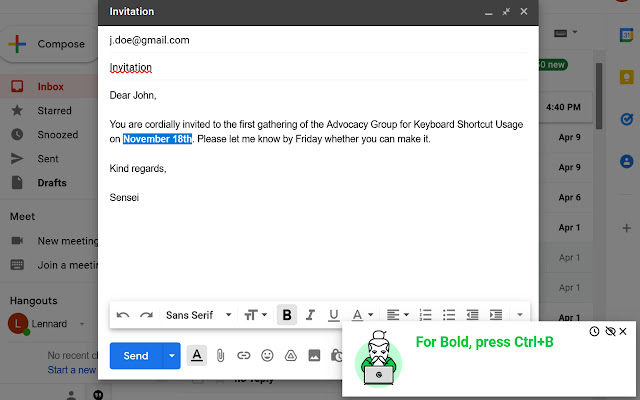Image resolution: width=640 pixels, height=400 pixels.
Task: Open Hangouts conversations bubble icon
Action: [x=98, y=395]
